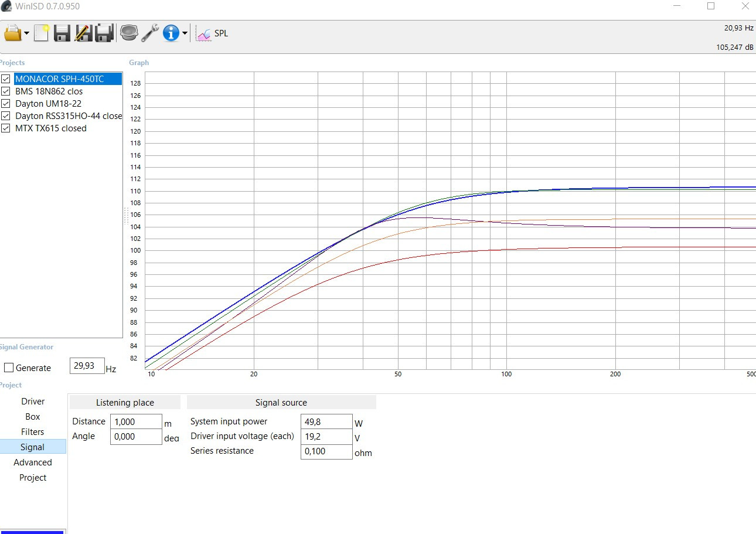The width and height of the screenshot is (756, 534).
Task: Click the System input power field
Action: pos(326,421)
